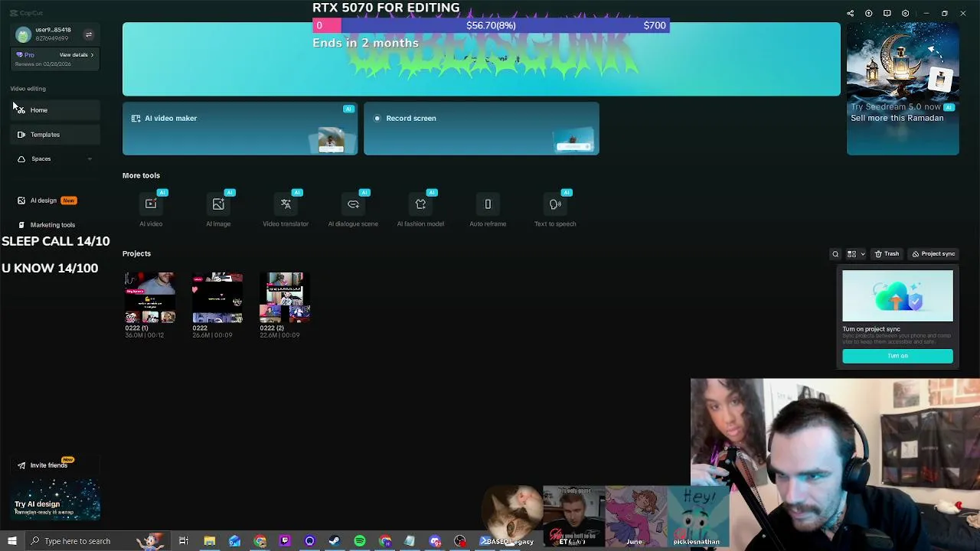Screen dimensions: 980x551
Task: Open the view layout dropdown arrow
Action: click(x=862, y=254)
